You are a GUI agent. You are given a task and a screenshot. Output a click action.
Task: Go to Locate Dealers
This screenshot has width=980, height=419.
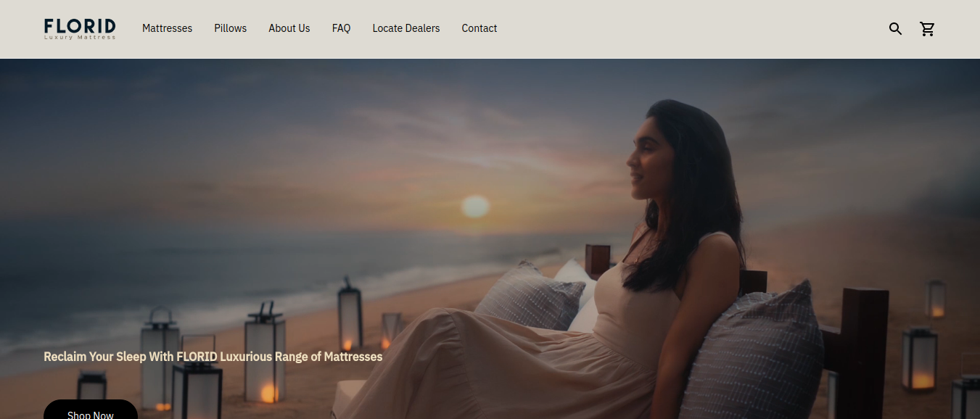point(405,28)
